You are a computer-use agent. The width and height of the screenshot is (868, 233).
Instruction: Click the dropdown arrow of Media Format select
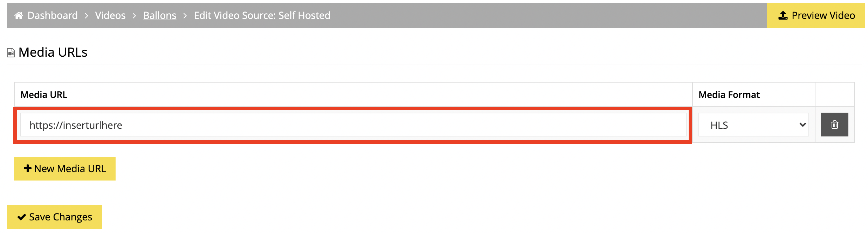click(802, 125)
